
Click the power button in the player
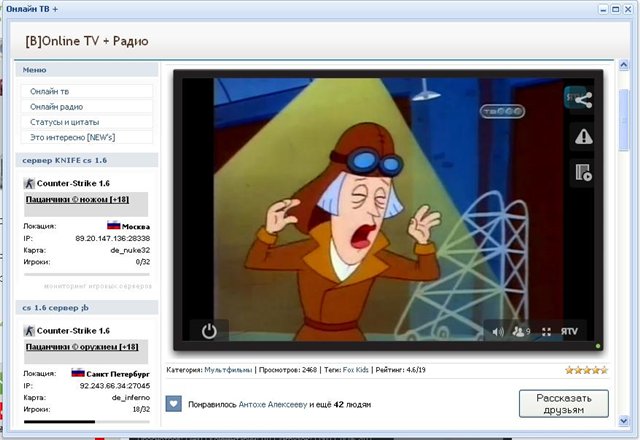click(x=209, y=331)
